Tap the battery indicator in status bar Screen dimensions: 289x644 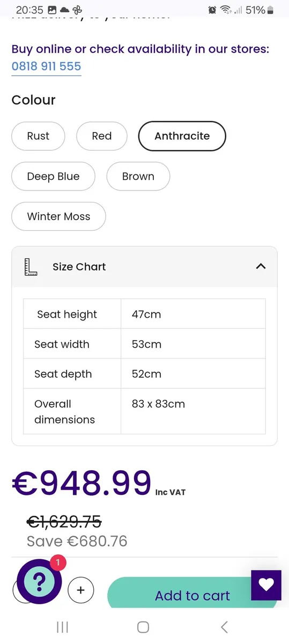(x=270, y=10)
